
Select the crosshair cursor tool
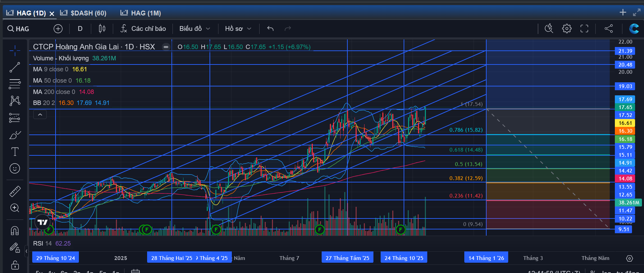(x=15, y=51)
